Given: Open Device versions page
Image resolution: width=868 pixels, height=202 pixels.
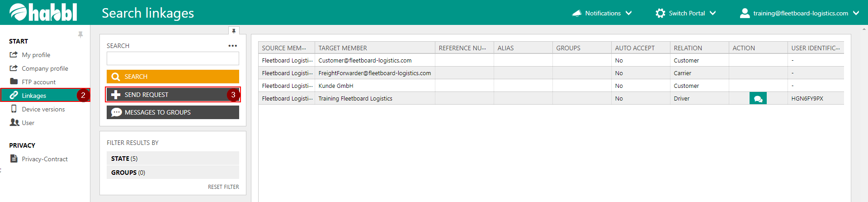Looking at the screenshot, I should coord(43,109).
